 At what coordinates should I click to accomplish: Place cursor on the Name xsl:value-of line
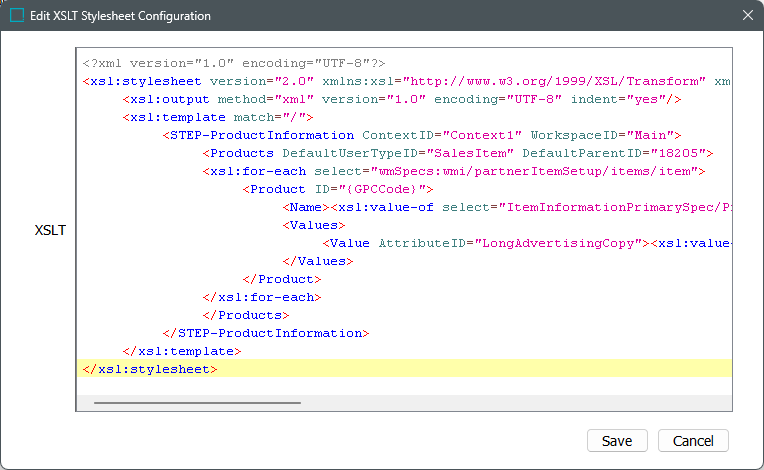[x=500, y=207]
